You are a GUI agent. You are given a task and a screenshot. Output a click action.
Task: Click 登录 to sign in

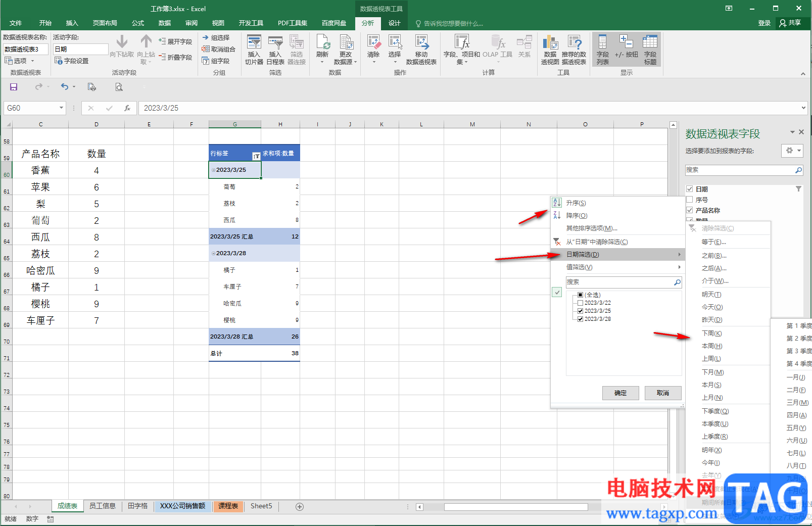pyautogui.click(x=764, y=23)
